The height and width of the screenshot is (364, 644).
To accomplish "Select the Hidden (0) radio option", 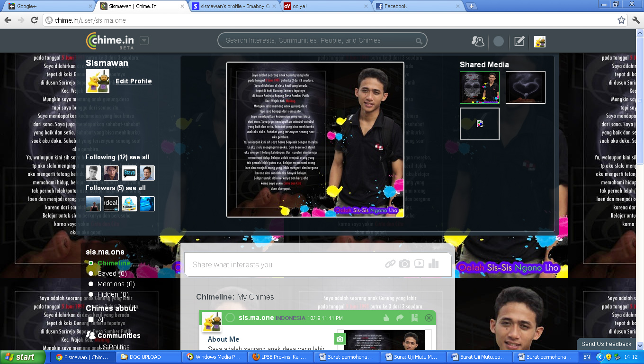I will [x=91, y=294].
